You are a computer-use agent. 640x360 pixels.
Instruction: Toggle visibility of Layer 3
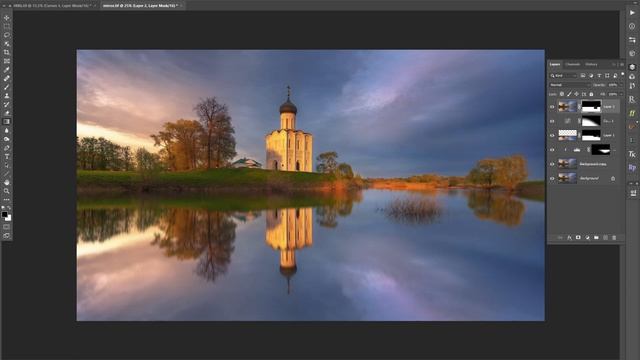click(552, 107)
